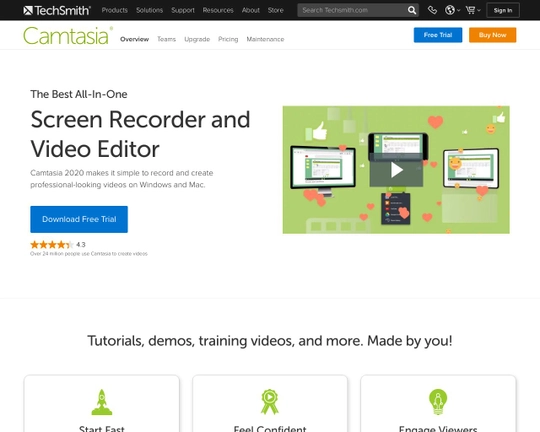Open the Maintenance tab
Image resolution: width=540 pixels, height=432 pixels.
[265, 39]
